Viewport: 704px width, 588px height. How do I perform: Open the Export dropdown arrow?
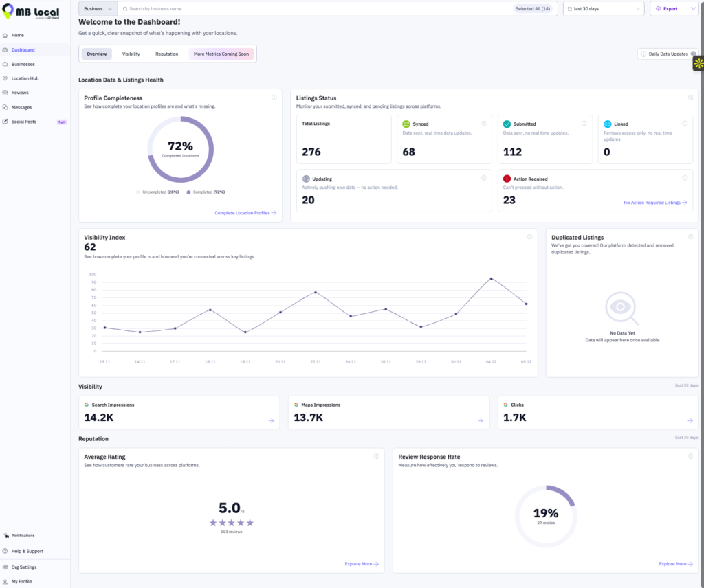tap(692, 9)
